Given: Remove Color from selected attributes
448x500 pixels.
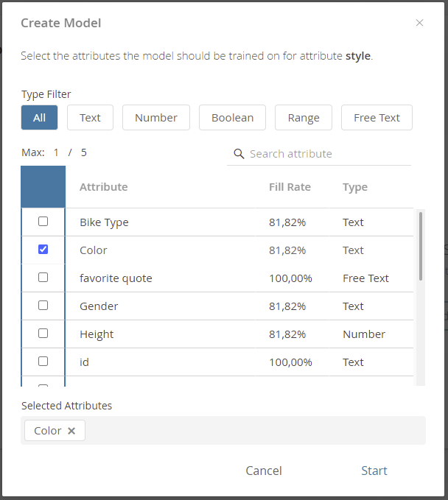Looking at the screenshot, I should coord(71,431).
